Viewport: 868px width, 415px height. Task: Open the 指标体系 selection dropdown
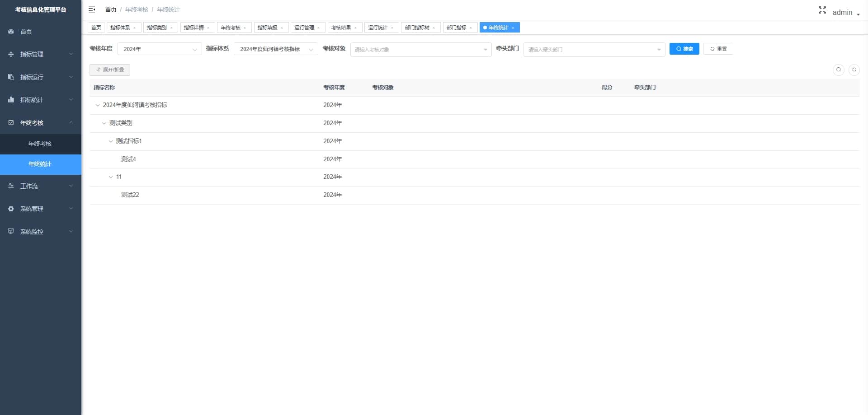(x=276, y=49)
